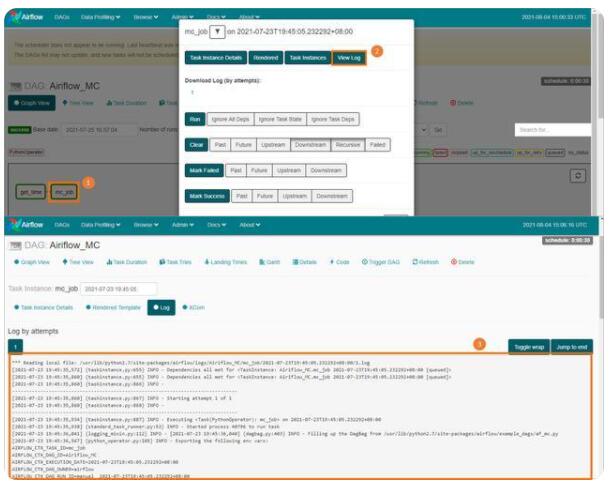Click the mc_job task node in the graph
Image resolution: width=610 pixels, height=484 pixels.
[64, 192]
